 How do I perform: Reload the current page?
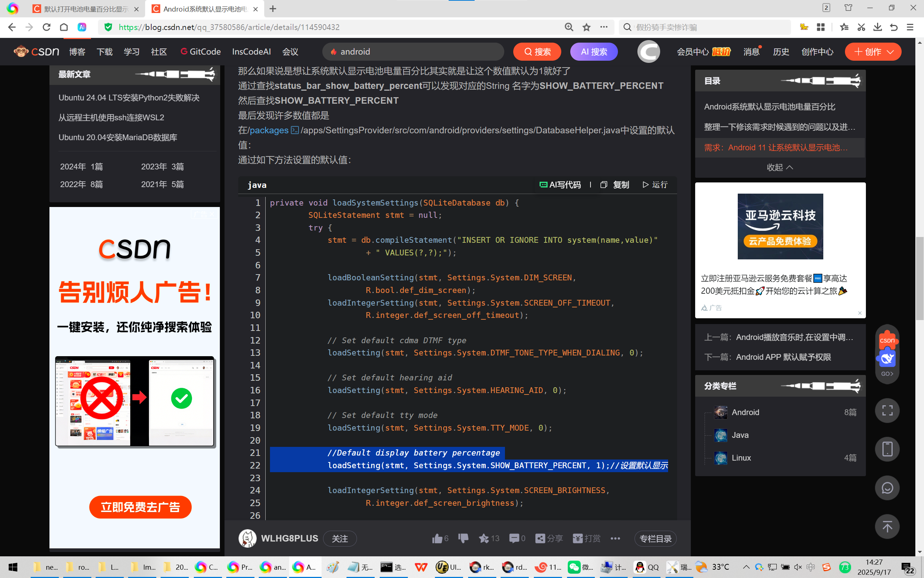47,27
